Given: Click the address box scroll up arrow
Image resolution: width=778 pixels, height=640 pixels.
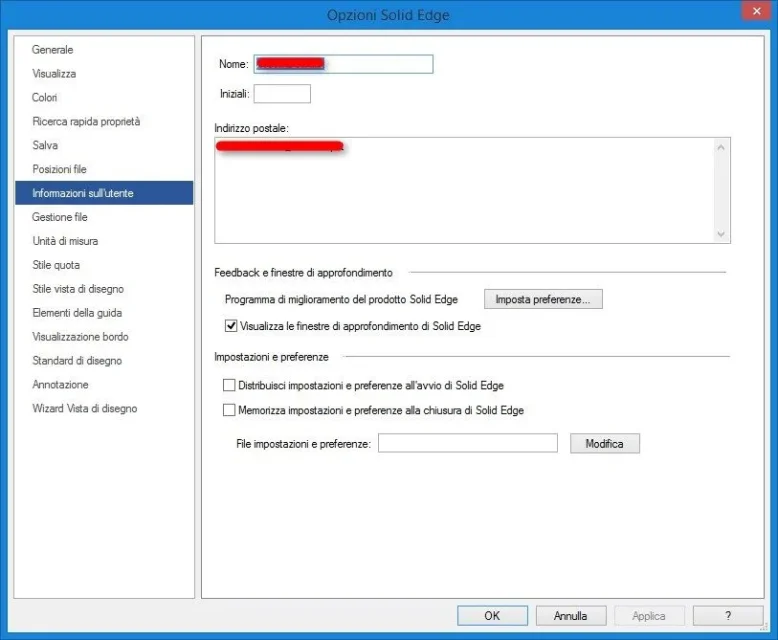Looking at the screenshot, I should pos(721,147).
